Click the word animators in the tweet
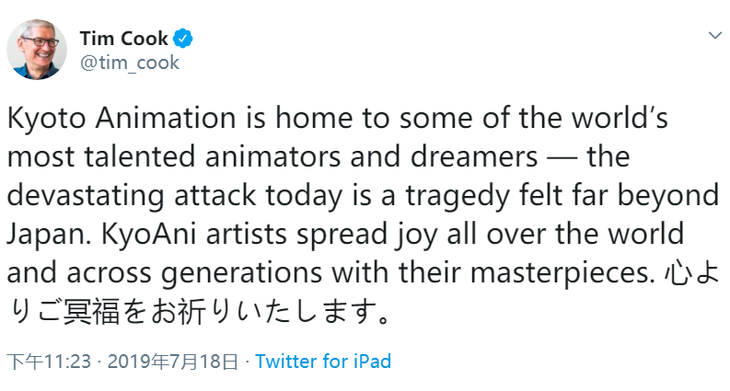The height and width of the screenshot is (391, 730). point(273,157)
